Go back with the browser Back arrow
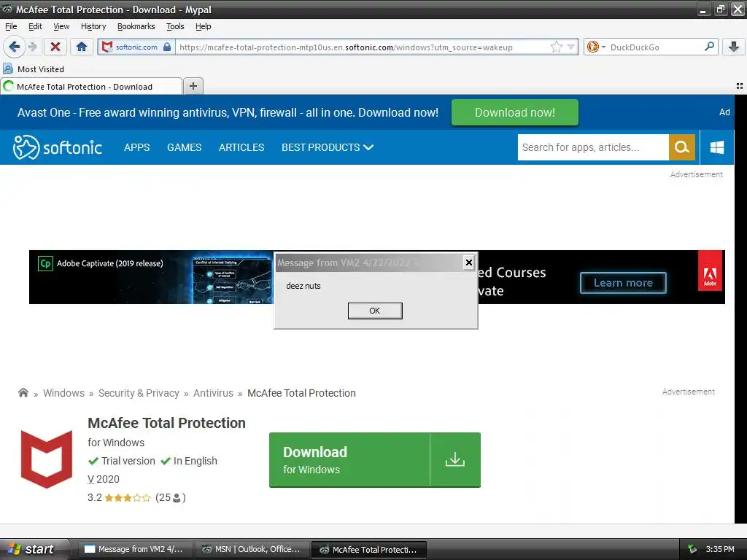 tap(14, 47)
